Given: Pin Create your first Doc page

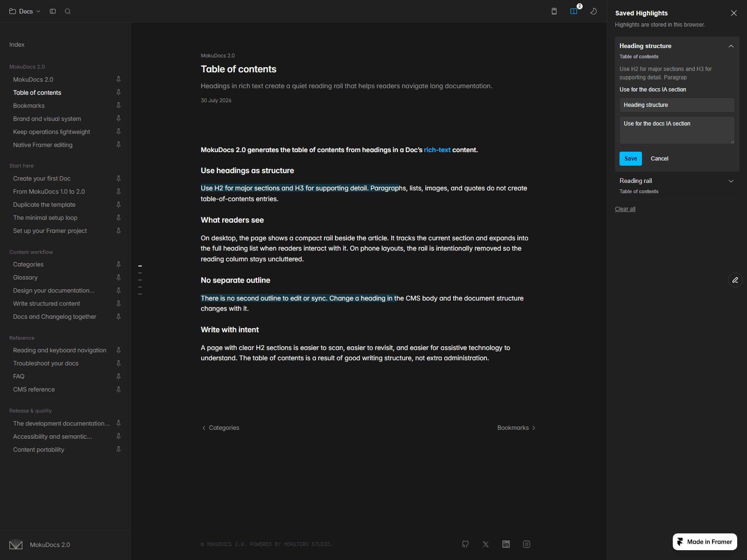Looking at the screenshot, I should tap(119, 178).
